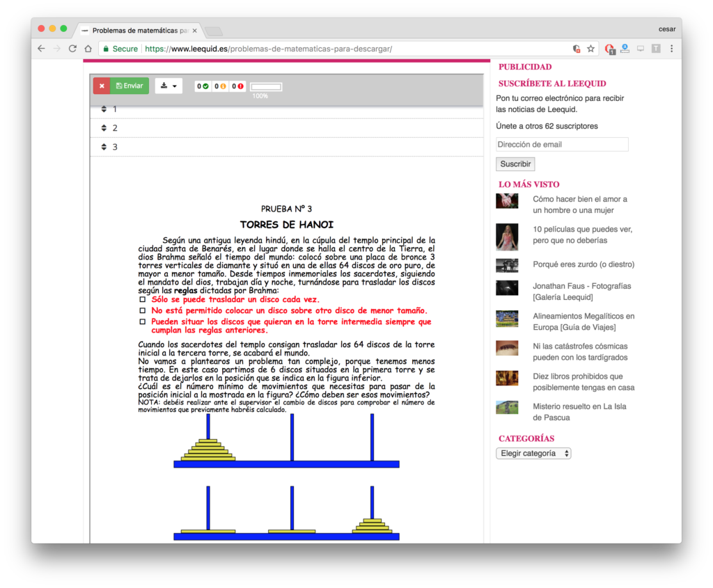Screen dimensions: 713x588
Task: Click the red extension icon with badge 1
Action: point(609,49)
